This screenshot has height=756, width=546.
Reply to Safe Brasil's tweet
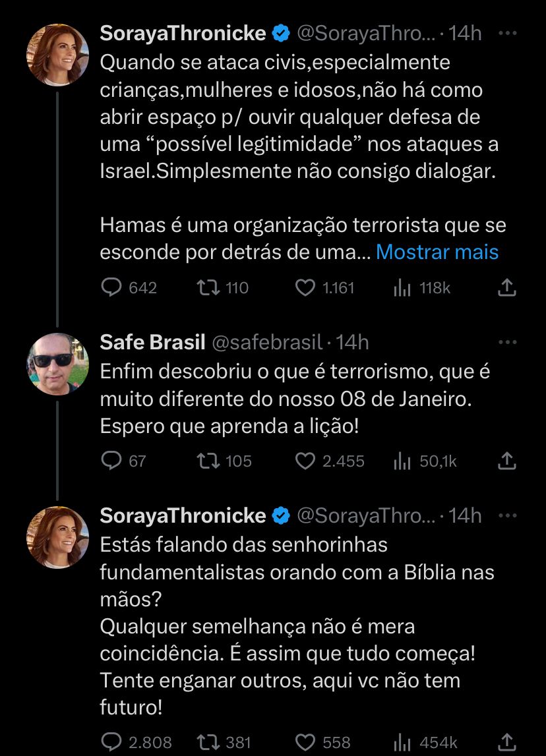[x=112, y=461]
